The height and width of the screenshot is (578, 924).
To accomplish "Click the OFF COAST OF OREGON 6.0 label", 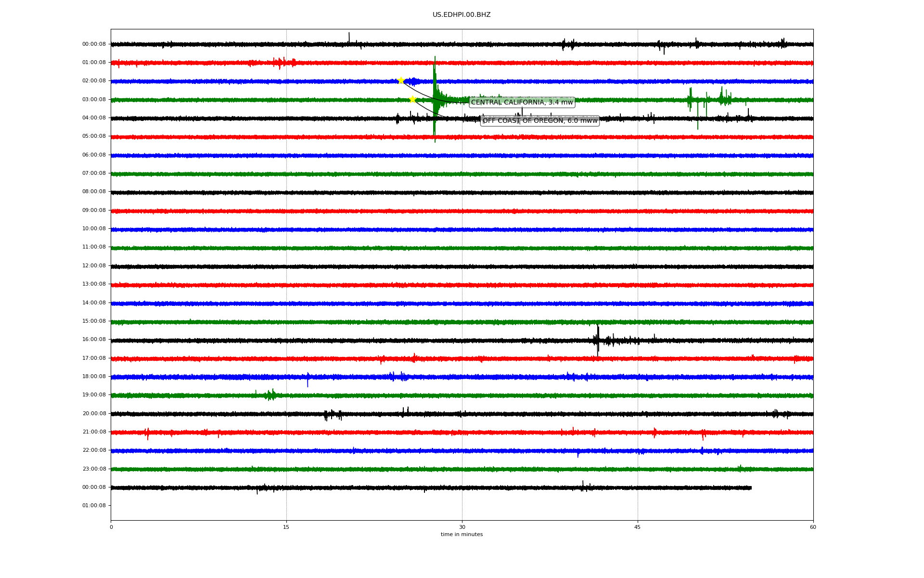I will pyautogui.click(x=539, y=120).
